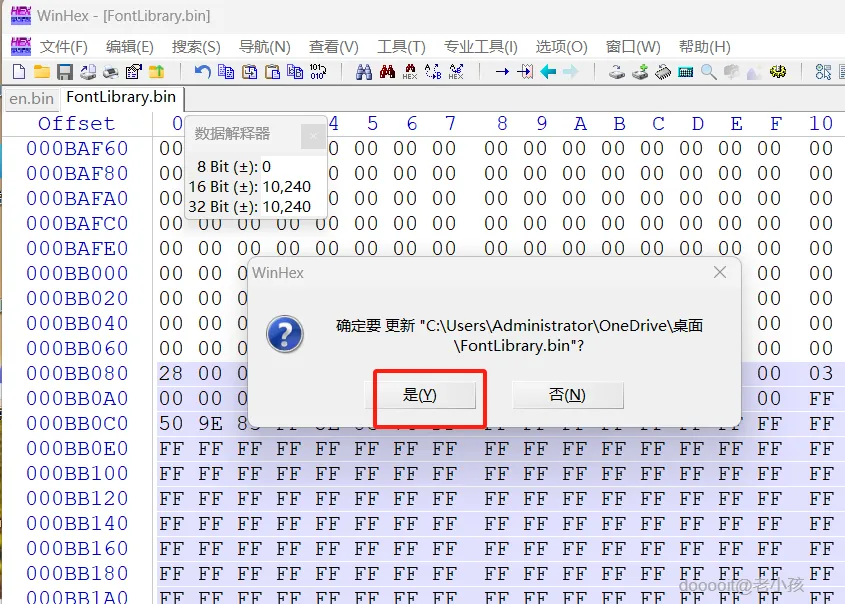
Task: Open the 编辑(E) menu
Action: [130, 47]
